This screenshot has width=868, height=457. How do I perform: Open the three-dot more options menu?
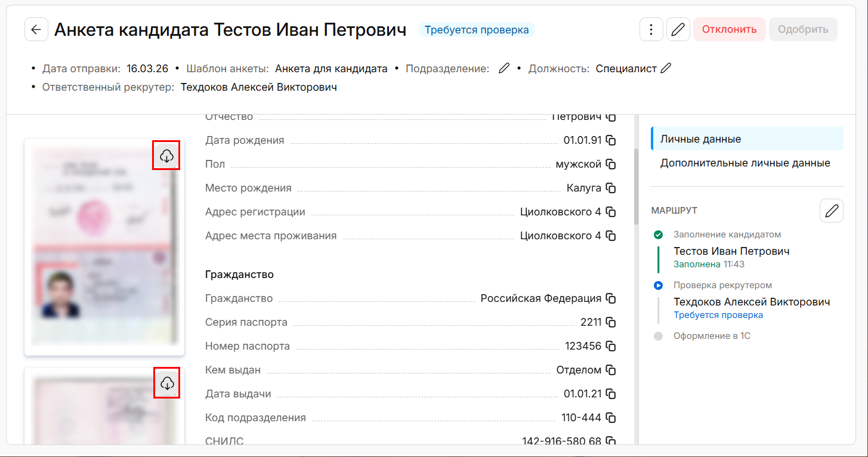point(651,29)
